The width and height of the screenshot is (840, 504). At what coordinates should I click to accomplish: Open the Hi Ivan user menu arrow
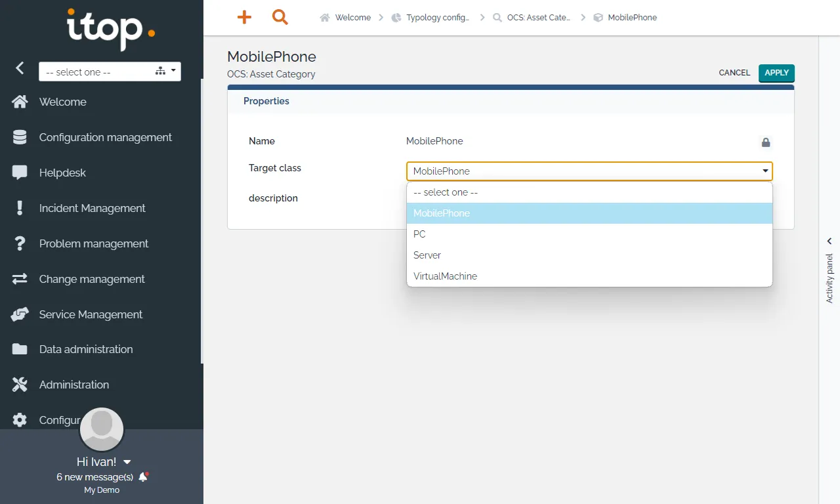(127, 462)
